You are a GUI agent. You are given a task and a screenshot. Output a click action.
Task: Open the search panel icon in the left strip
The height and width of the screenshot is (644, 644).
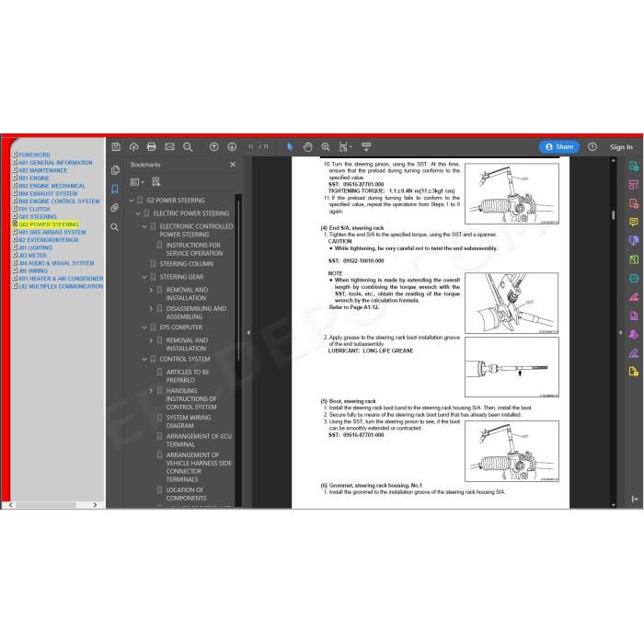[115, 227]
